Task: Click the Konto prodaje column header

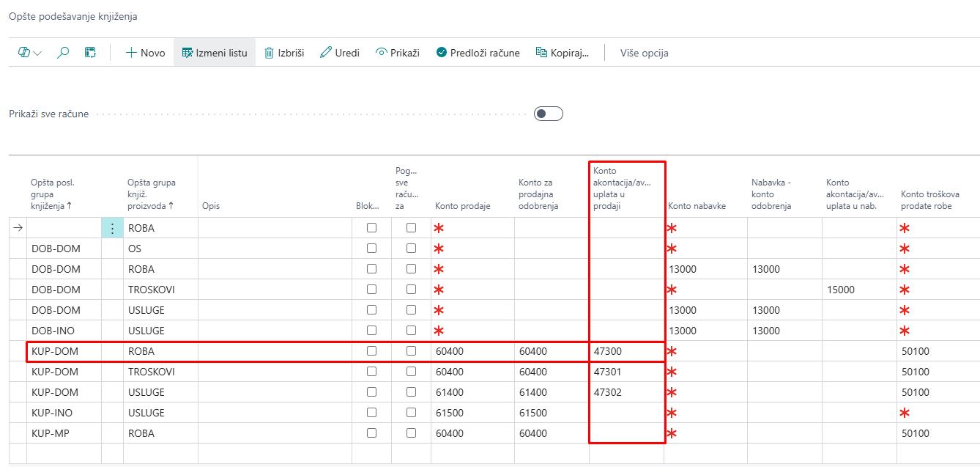Action: (x=462, y=206)
